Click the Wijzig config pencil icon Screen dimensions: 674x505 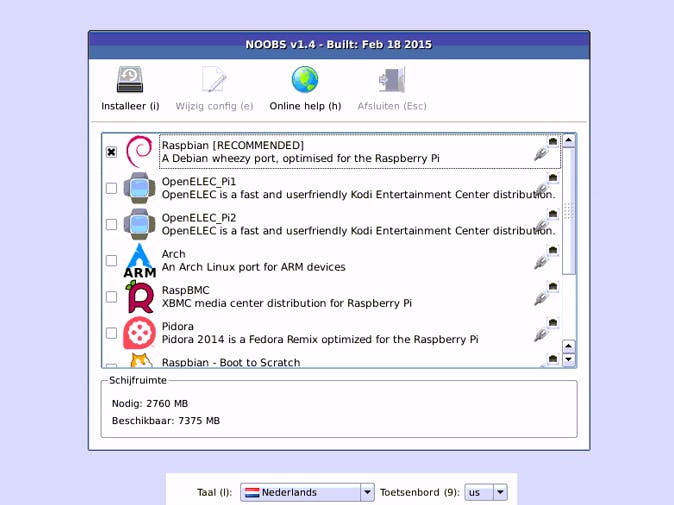(214, 79)
